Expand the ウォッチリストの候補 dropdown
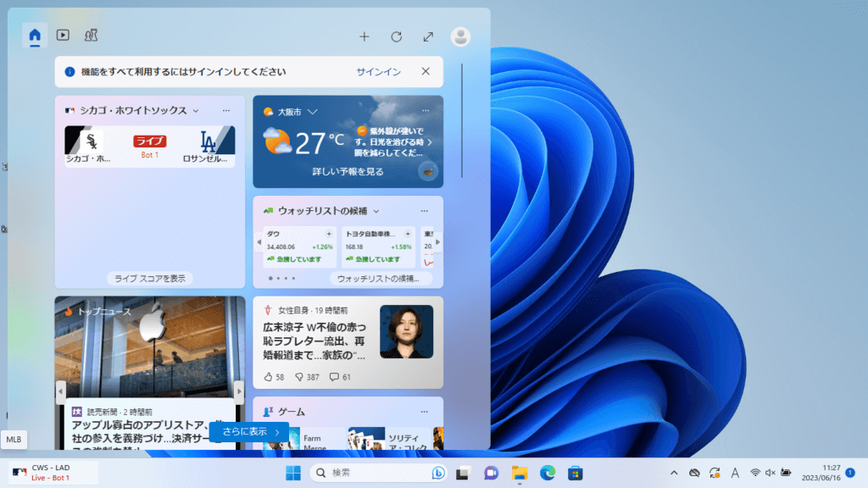Screen dimensions: 868x488 coord(376,211)
